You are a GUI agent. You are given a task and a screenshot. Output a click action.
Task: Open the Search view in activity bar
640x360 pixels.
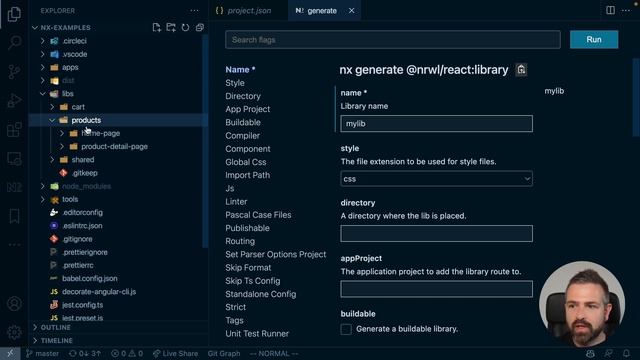(x=14, y=42)
